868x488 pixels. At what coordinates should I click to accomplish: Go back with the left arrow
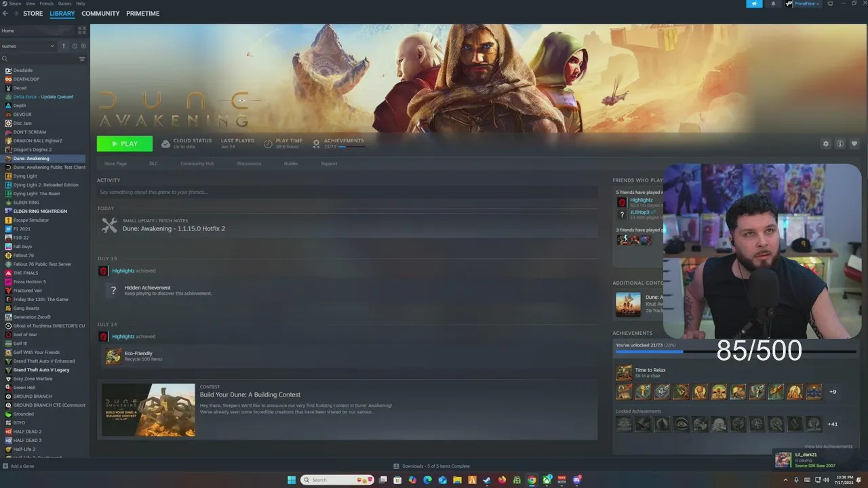click(x=5, y=14)
